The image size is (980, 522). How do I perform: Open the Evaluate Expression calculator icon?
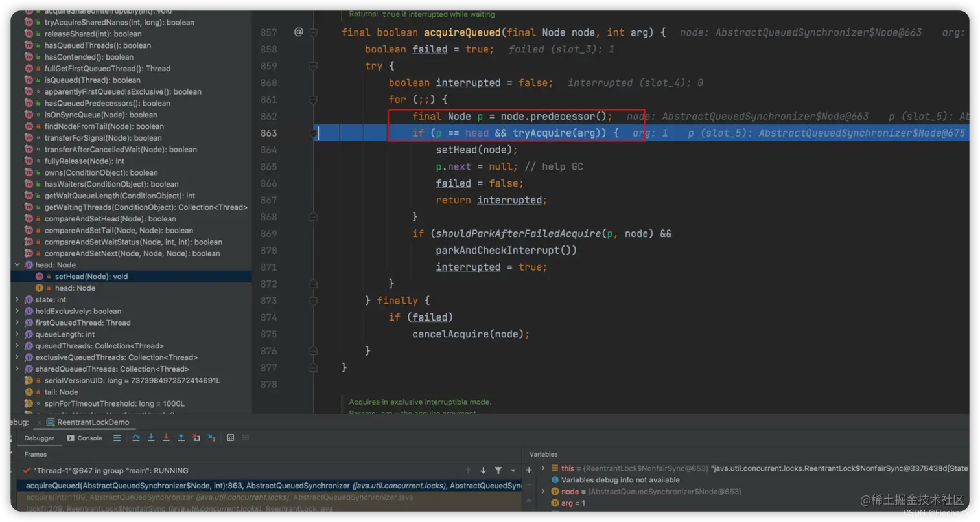pos(230,438)
